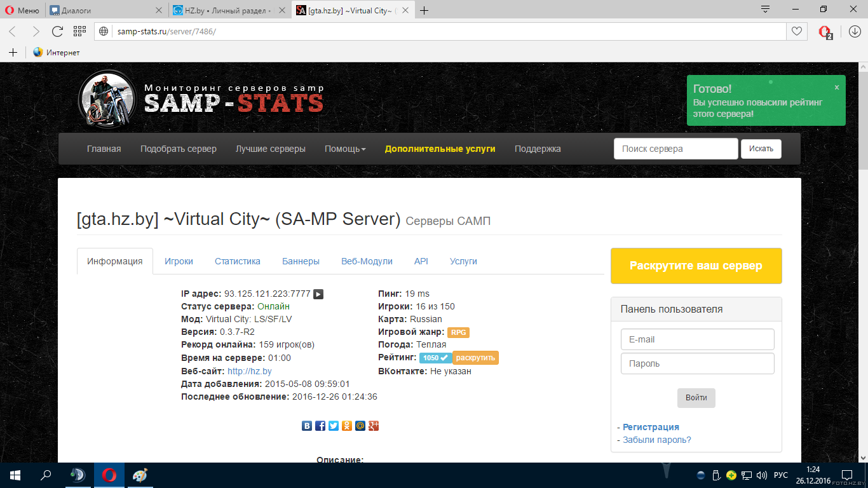This screenshot has height=488, width=868.
Task: Click the SAMP-STATS biker logo
Action: 107,98
